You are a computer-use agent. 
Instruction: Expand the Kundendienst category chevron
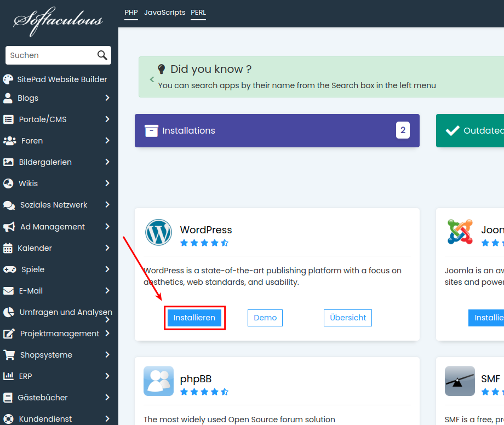(107, 418)
